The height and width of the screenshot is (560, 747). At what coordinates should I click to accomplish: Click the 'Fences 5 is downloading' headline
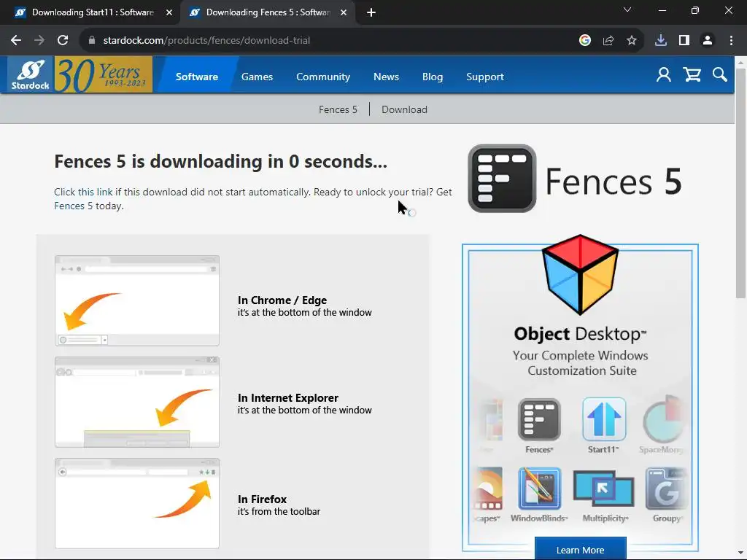[220, 161]
